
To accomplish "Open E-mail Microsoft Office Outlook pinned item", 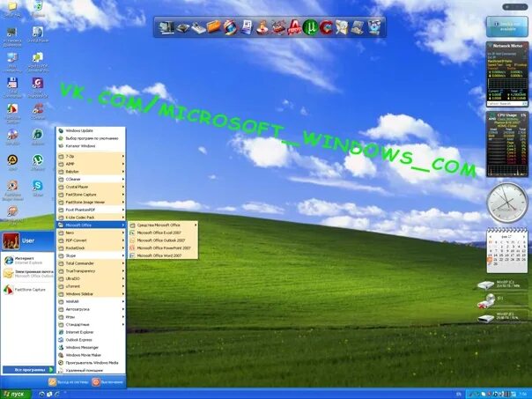I will coord(28,273).
